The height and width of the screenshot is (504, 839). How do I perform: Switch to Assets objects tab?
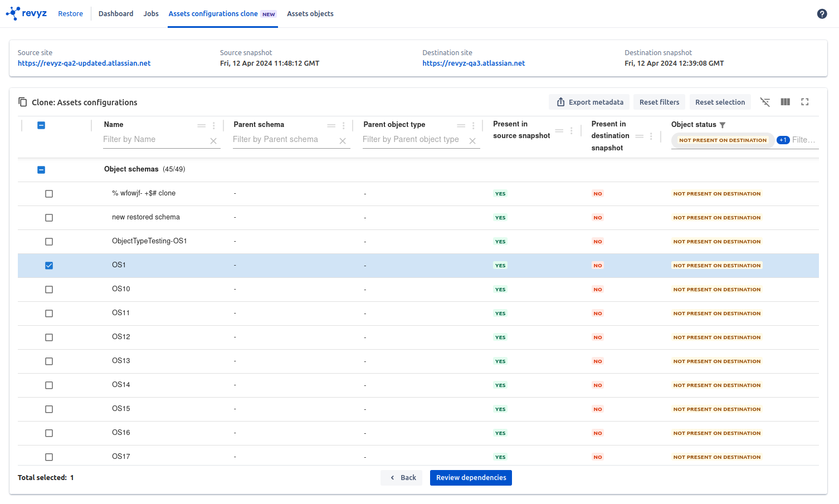tap(310, 14)
